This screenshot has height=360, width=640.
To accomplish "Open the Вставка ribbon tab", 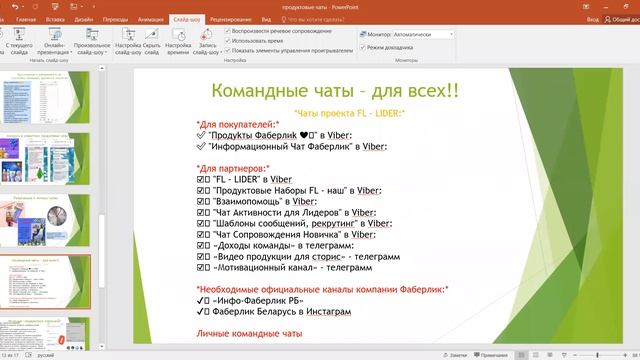I will pos(55,19).
